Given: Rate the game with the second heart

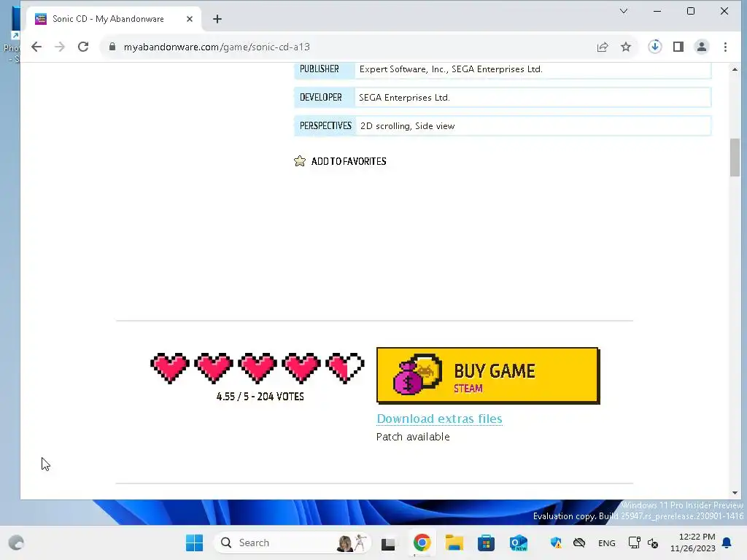Looking at the screenshot, I should tap(214, 368).
